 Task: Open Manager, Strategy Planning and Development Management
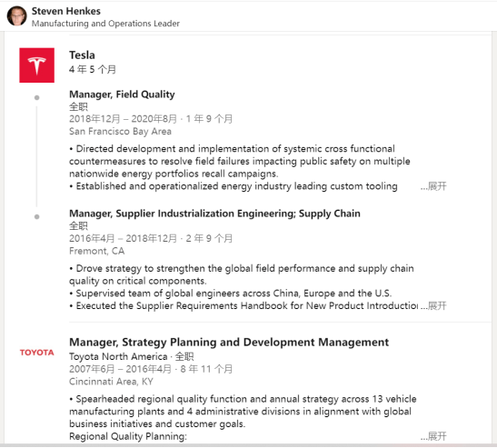click(x=229, y=343)
